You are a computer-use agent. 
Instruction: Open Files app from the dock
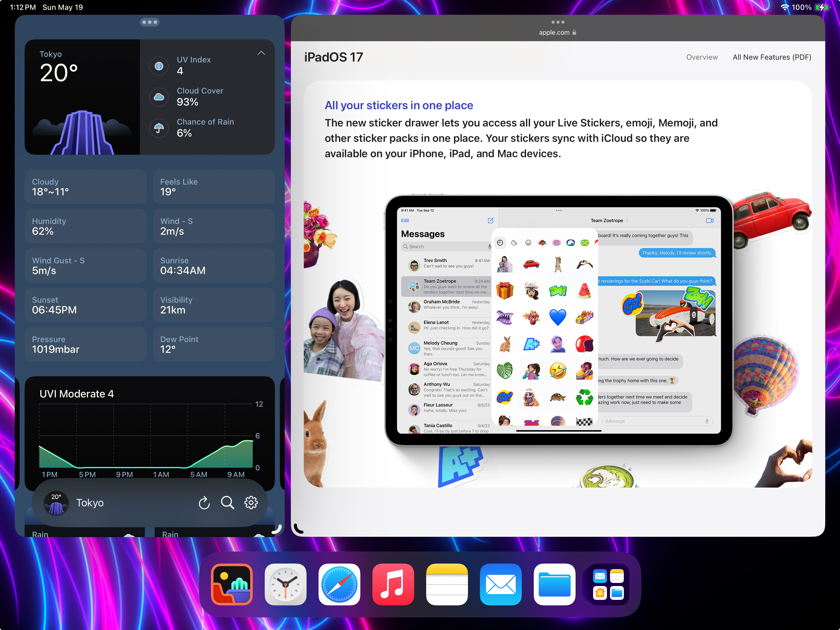click(x=554, y=584)
